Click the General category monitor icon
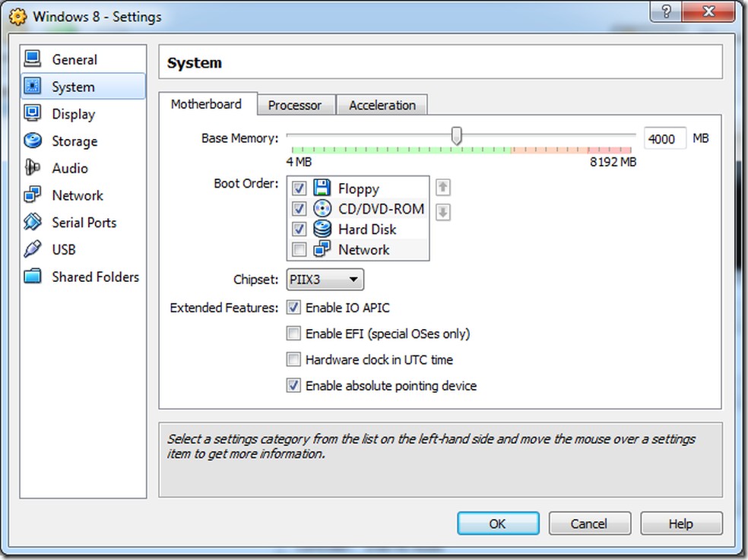Image resolution: width=748 pixels, height=560 pixels. coord(33,59)
